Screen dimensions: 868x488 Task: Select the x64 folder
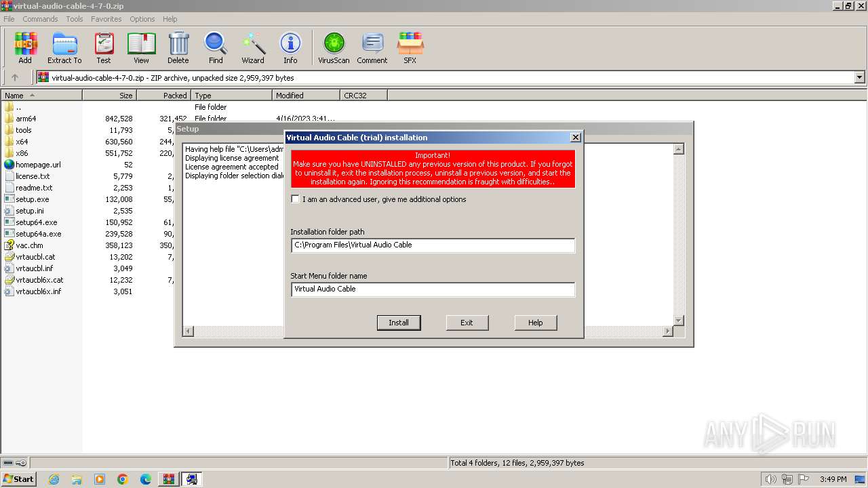22,142
